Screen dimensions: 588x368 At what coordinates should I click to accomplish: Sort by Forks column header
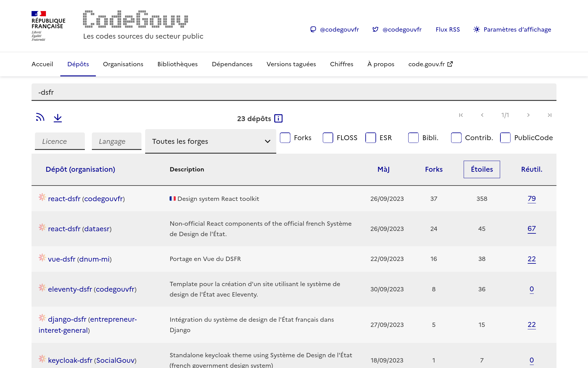tap(434, 169)
